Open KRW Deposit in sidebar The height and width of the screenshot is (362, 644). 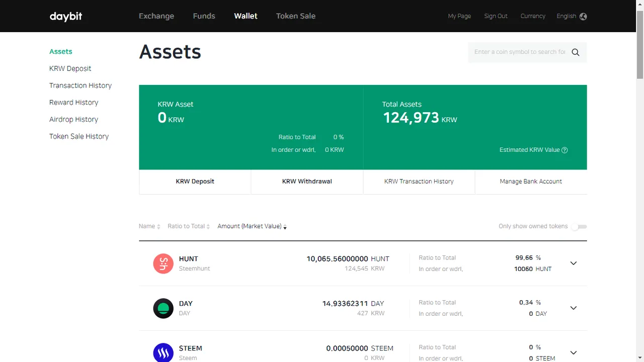tap(70, 68)
